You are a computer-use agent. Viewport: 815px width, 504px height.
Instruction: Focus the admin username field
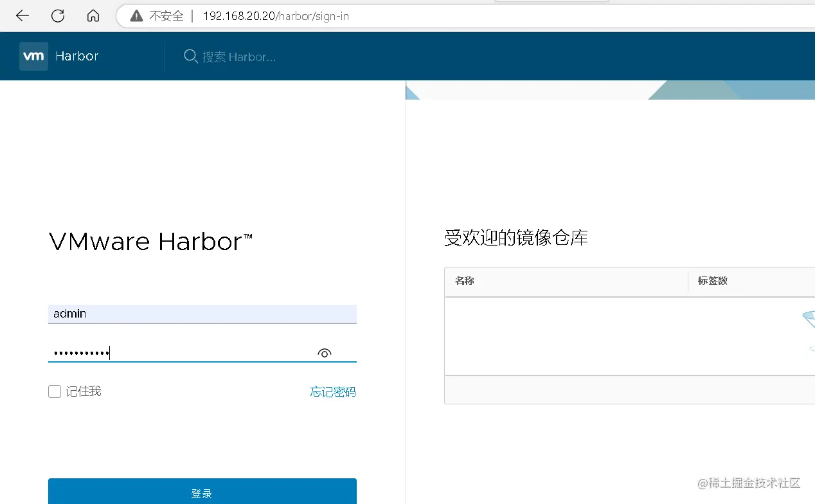point(202,314)
